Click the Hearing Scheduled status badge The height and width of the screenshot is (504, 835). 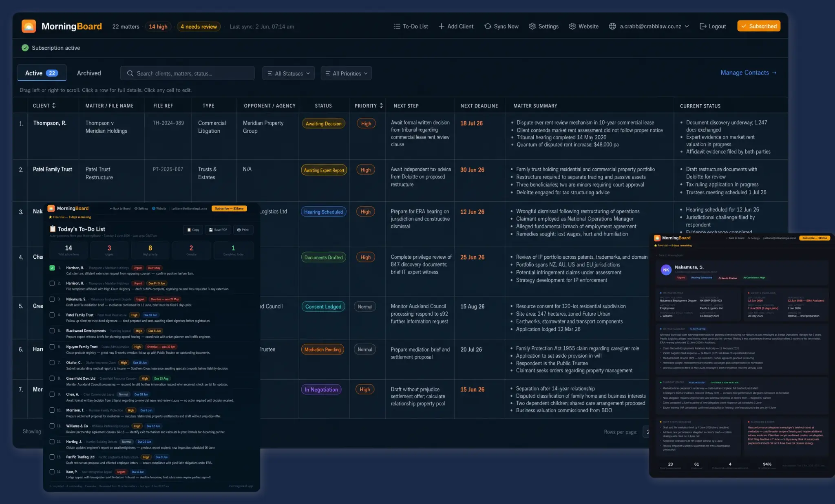[323, 212]
